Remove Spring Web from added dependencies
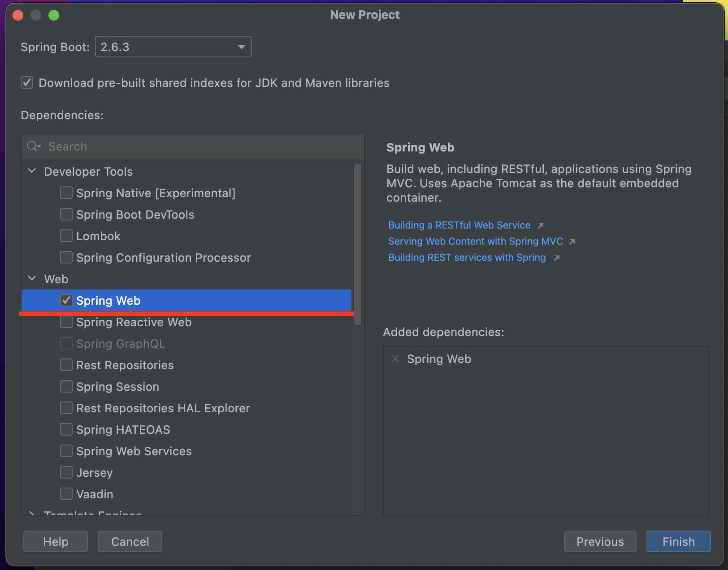728x570 pixels. click(x=395, y=358)
